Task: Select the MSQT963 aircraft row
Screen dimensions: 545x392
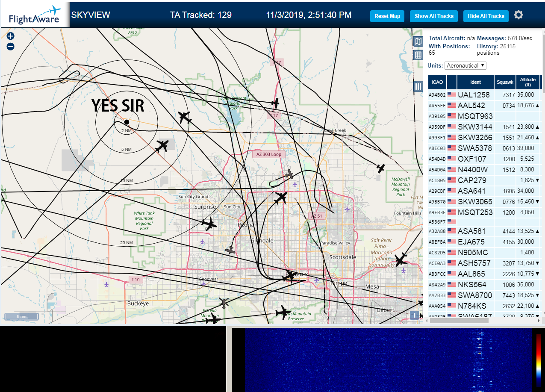Action: (x=485, y=116)
